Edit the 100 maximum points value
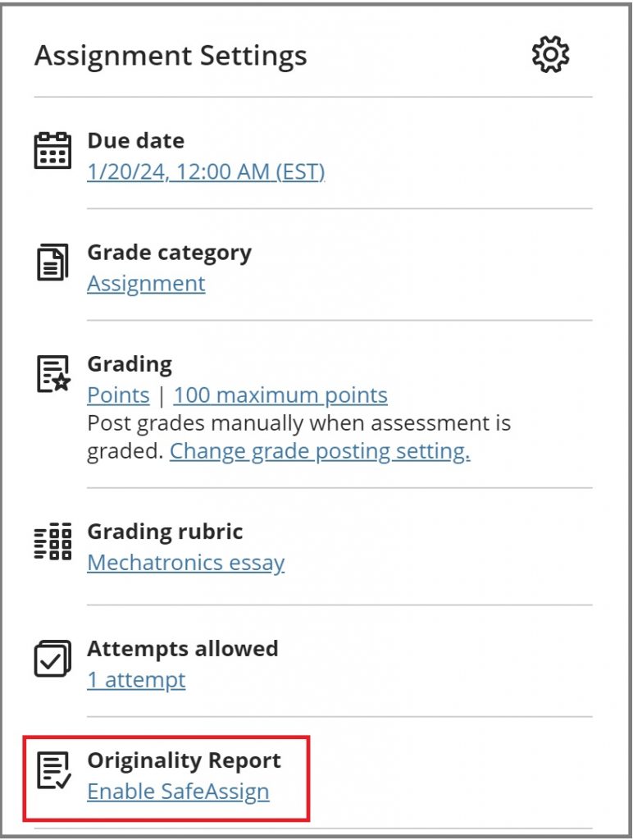633x840 pixels. coord(280,395)
